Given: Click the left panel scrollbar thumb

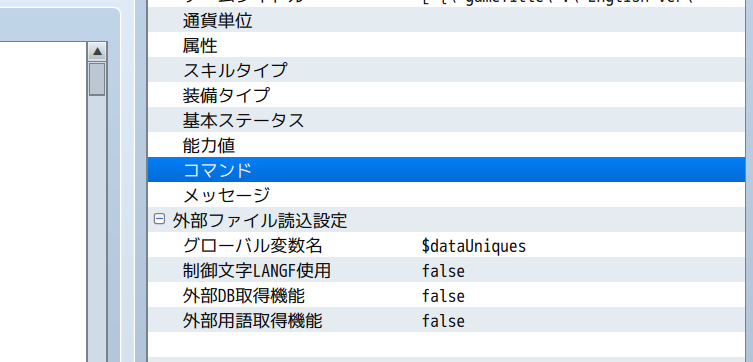Looking at the screenshot, I should click(x=97, y=79).
